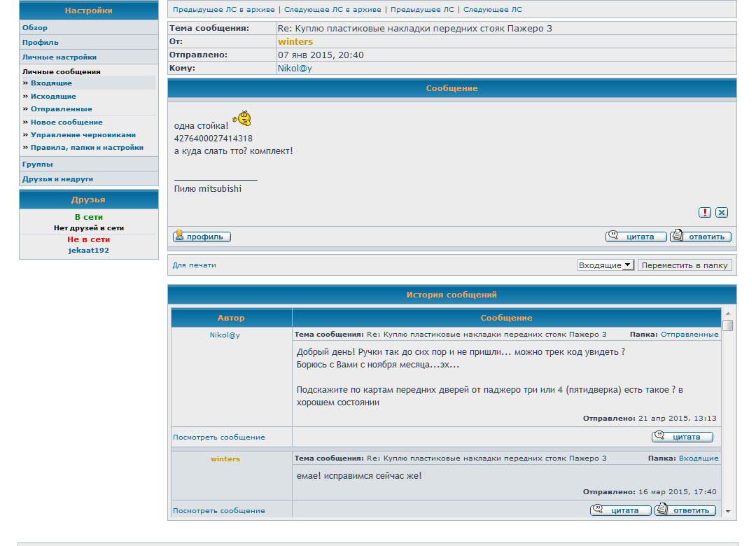
Task: Click the Следующее ЛС в архиве link
Action: [x=332, y=10]
